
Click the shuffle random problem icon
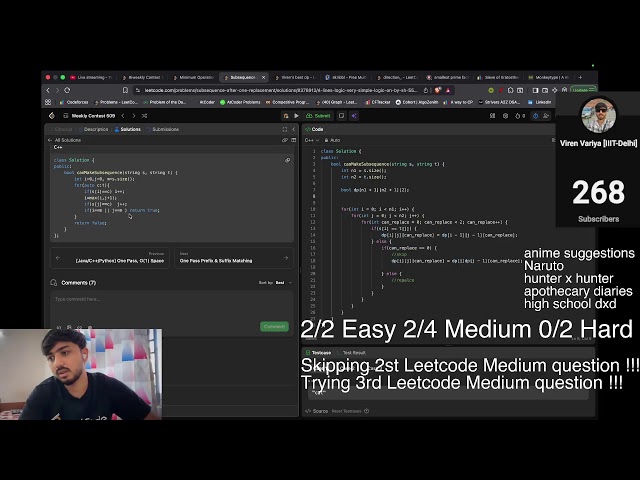tap(144, 116)
